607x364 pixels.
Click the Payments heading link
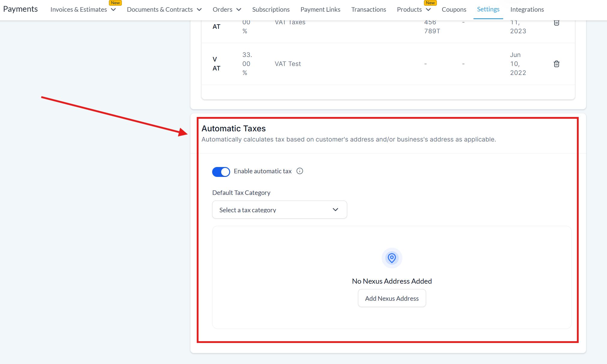[20, 9]
